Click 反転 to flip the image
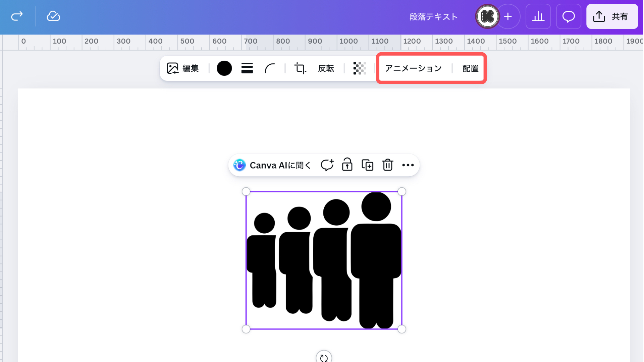The height and width of the screenshot is (362, 644). coord(326,68)
